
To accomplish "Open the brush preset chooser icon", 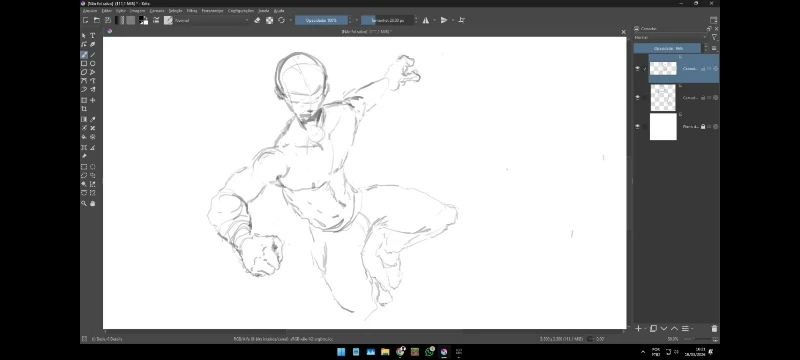I will 168,20.
